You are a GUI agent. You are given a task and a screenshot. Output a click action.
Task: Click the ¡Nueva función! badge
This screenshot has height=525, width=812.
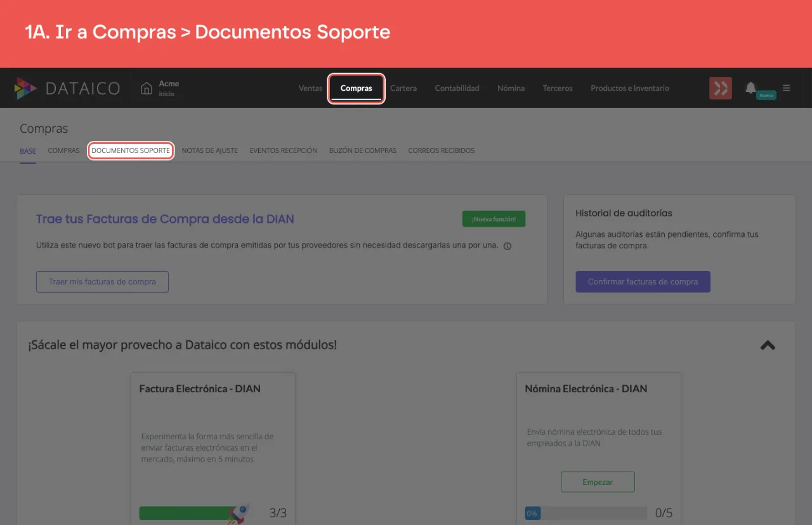click(494, 219)
